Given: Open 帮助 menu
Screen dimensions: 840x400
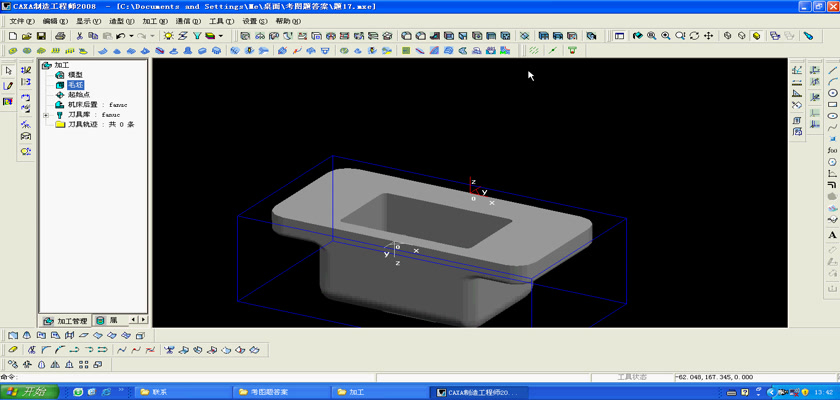Looking at the screenshot, I should click(x=288, y=21).
